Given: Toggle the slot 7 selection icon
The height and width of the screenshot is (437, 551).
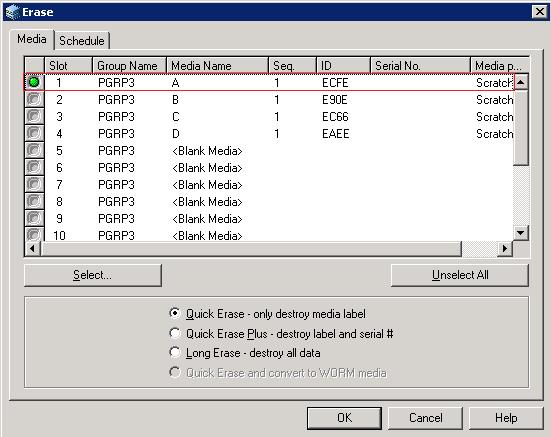Looking at the screenshot, I should (x=34, y=184).
